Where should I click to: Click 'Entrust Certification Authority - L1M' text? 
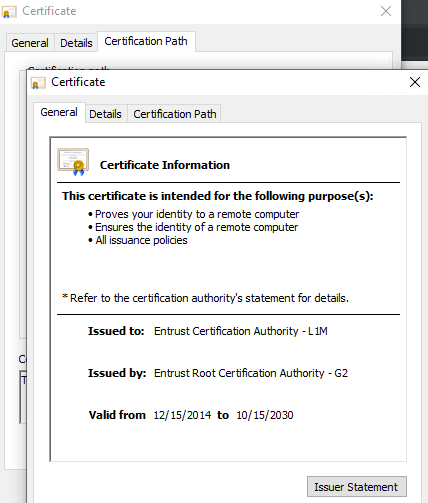[241, 331]
